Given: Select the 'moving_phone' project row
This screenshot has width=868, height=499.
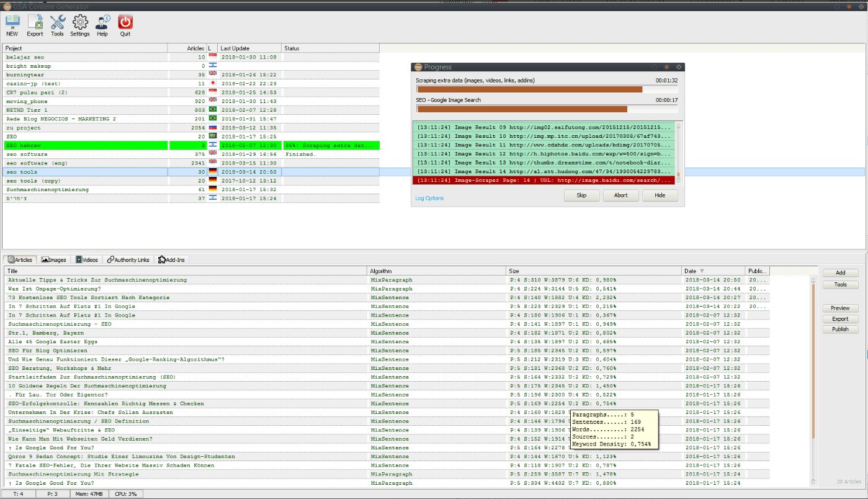Looking at the screenshot, I should point(191,101).
